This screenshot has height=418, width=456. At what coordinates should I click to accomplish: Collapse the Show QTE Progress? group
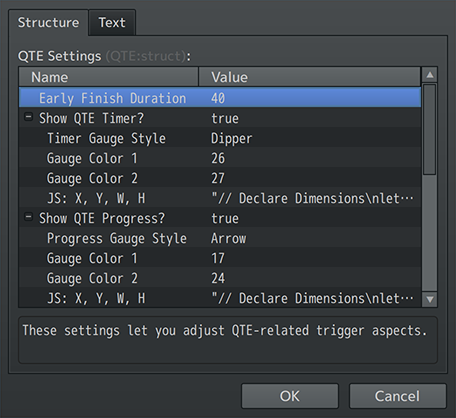(x=29, y=217)
